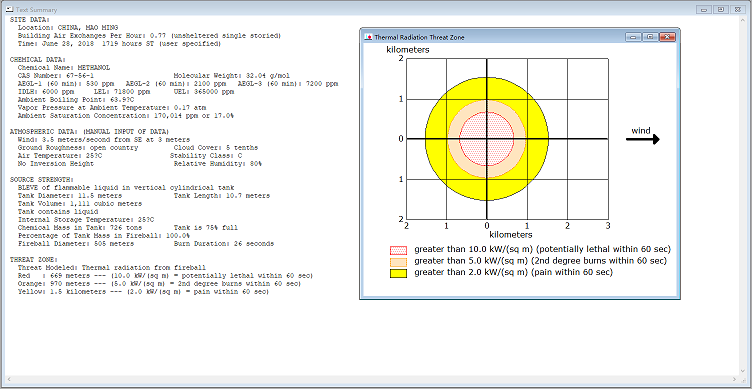
Task: Click the yellow 2.0 kW legend swatch
Action: (x=398, y=273)
